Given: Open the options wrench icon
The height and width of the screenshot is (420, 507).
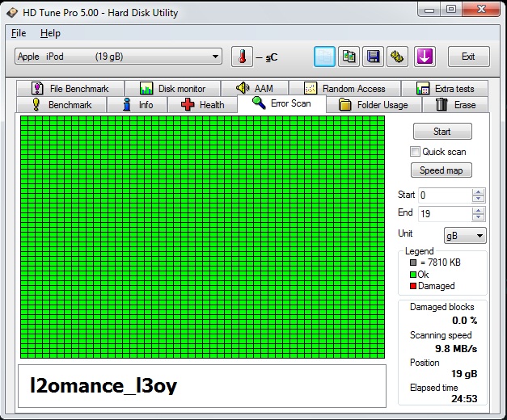Looking at the screenshot, I should coord(398,57).
